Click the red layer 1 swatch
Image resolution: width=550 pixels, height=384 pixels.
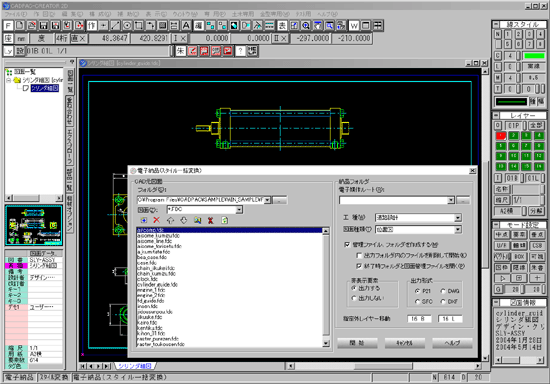pos(500,136)
